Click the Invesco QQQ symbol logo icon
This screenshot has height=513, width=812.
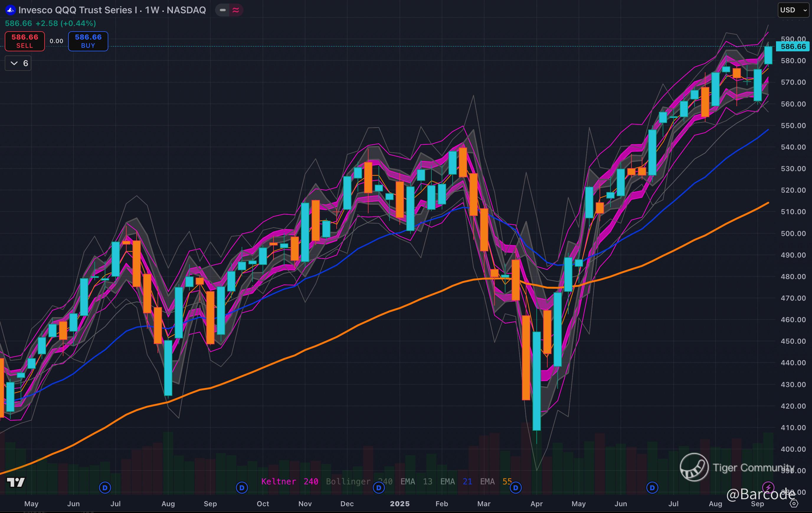pos(10,10)
